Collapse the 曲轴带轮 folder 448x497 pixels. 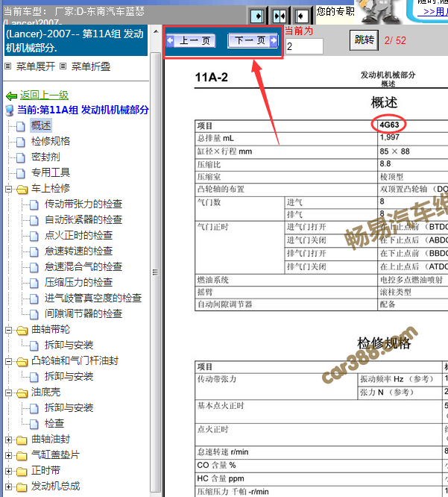[x=8, y=331]
